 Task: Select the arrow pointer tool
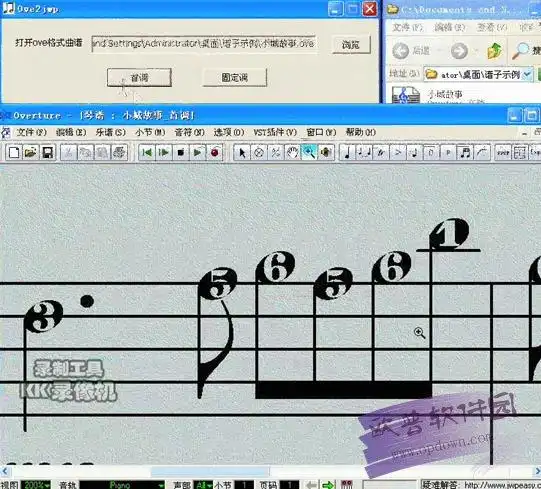[242, 153]
